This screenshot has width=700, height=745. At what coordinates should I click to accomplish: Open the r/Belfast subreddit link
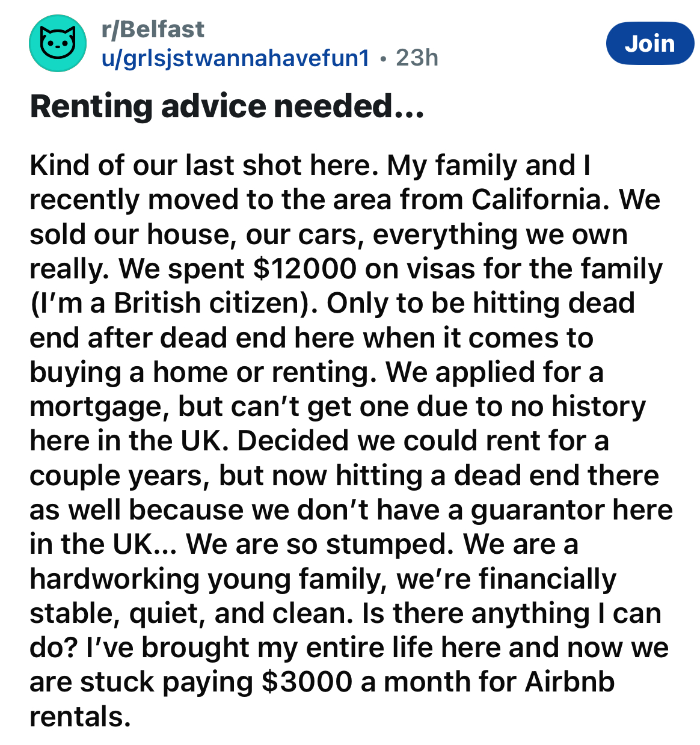pyautogui.click(x=153, y=29)
